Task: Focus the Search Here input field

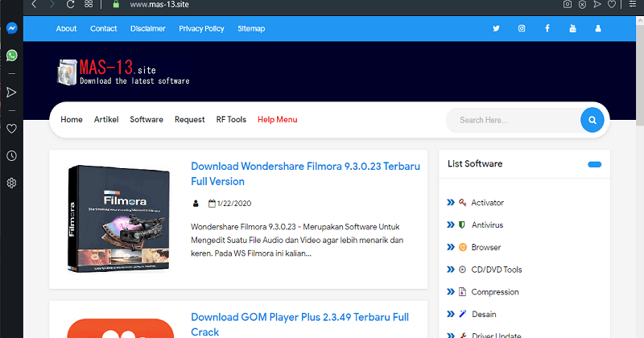Action: coord(514,120)
